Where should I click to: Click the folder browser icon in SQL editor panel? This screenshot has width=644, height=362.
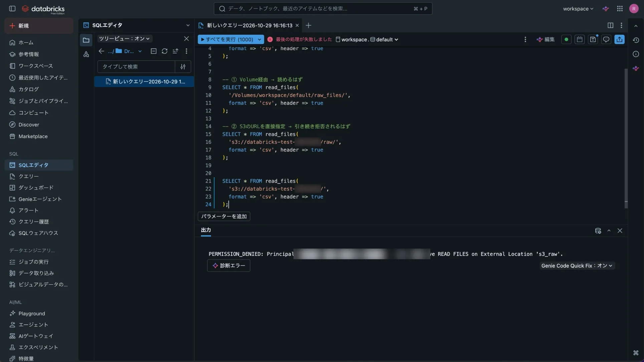(x=86, y=40)
